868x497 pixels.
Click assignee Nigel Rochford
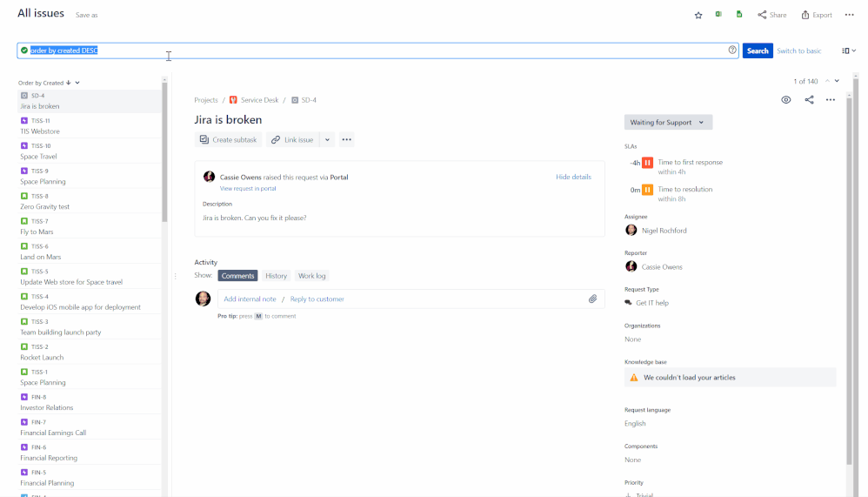[x=656, y=231]
